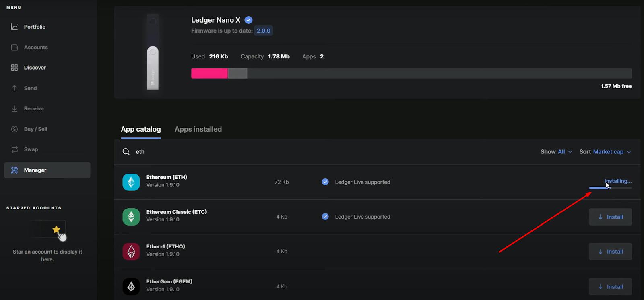This screenshot has height=300, width=644.
Task: Install the Ether-1 (ETHO) app
Action: [610, 252]
